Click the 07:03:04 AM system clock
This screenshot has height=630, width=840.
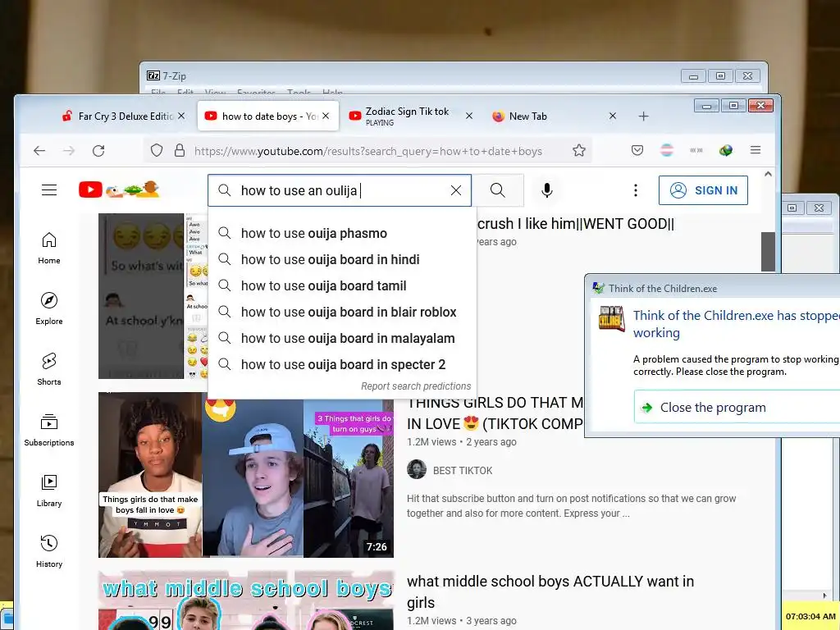(x=810, y=616)
